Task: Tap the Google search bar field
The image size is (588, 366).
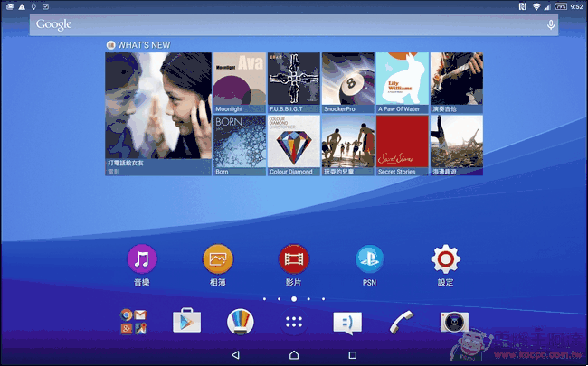Action: point(294,25)
